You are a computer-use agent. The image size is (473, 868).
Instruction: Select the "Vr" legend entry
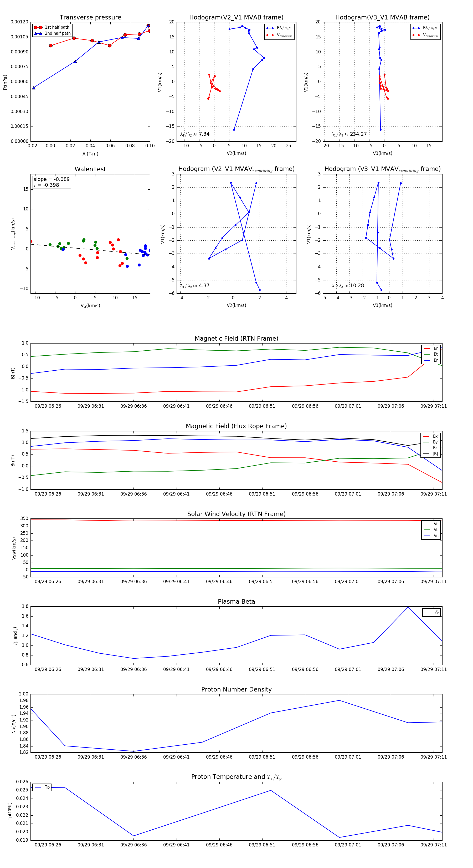pos(431,524)
